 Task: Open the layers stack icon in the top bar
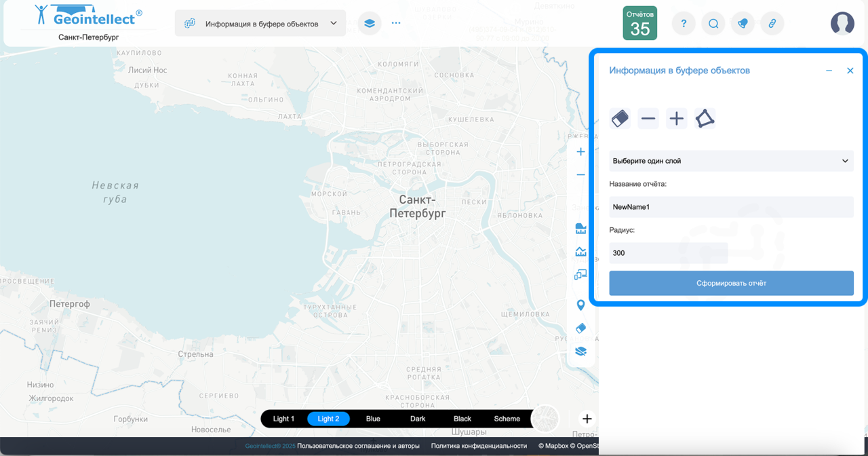[369, 23]
